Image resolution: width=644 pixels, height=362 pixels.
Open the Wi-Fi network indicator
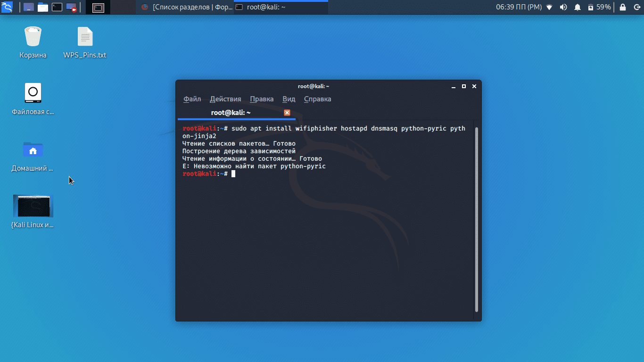click(x=549, y=7)
